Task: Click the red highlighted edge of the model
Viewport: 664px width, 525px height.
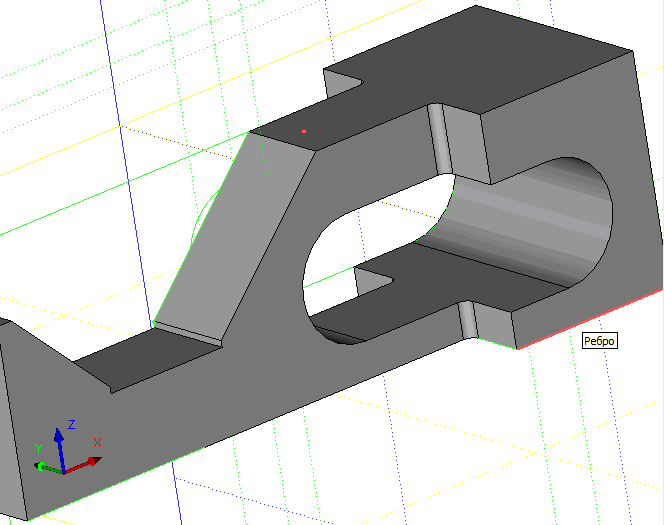Action: (590, 319)
